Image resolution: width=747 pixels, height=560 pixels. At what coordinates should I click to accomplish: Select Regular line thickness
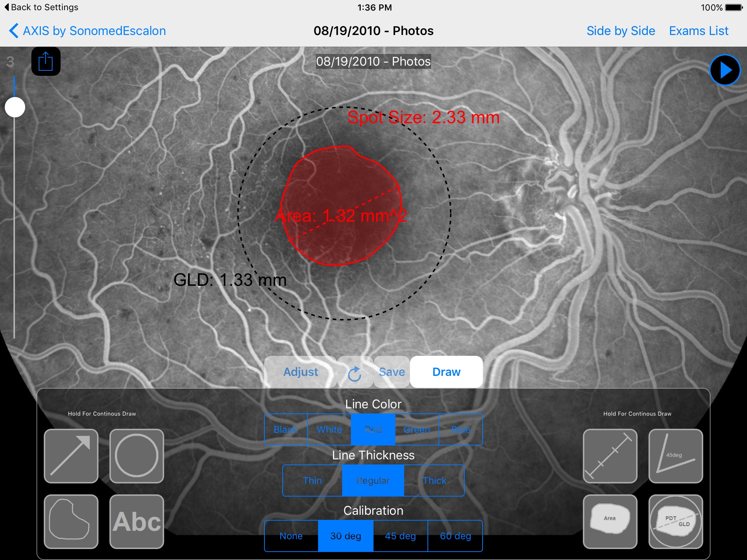(373, 481)
